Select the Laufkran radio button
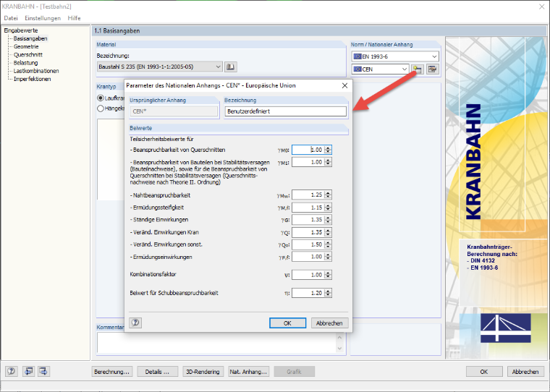The image size is (550, 392). pyautogui.click(x=101, y=98)
